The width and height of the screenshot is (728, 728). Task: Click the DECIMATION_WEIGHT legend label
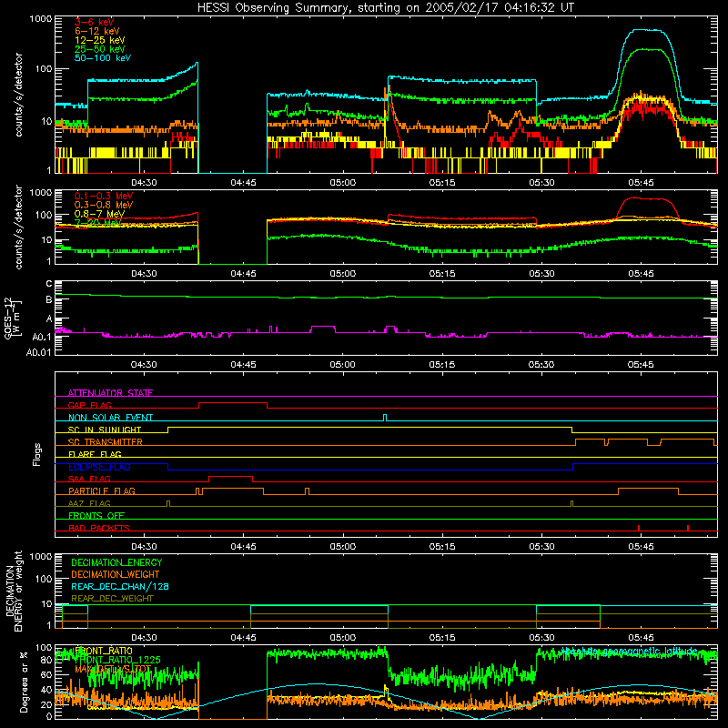[x=116, y=574]
